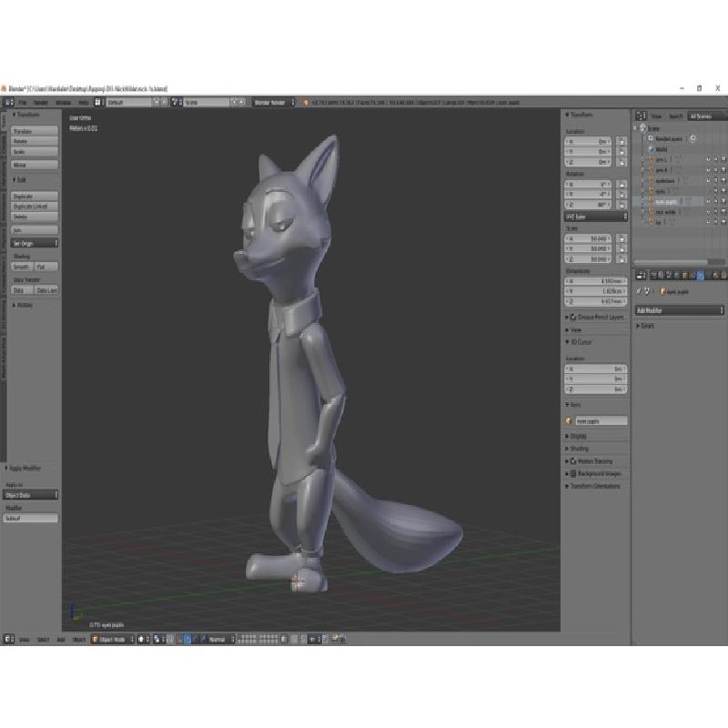Lock the Location Z value

tap(622, 162)
